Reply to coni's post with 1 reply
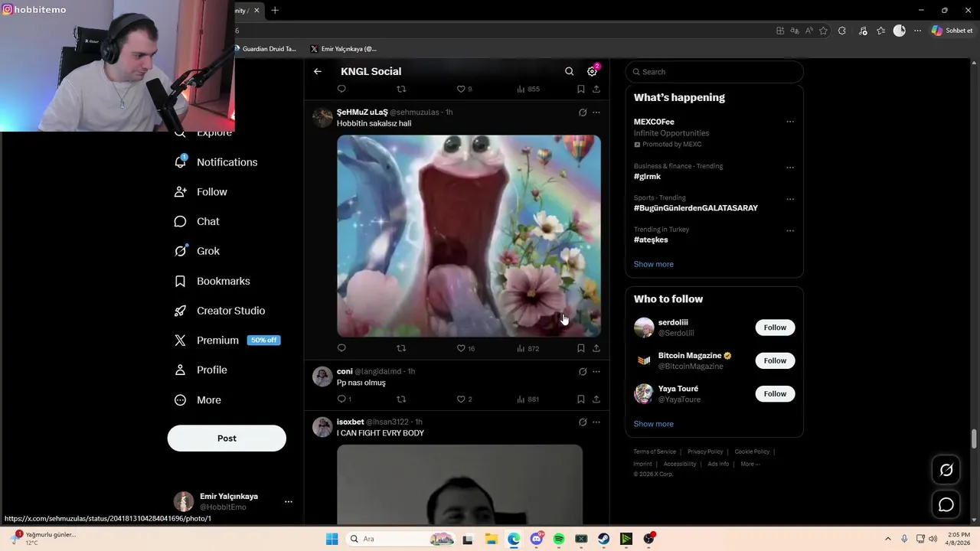Viewport: 980px width, 551px height. coord(344,399)
